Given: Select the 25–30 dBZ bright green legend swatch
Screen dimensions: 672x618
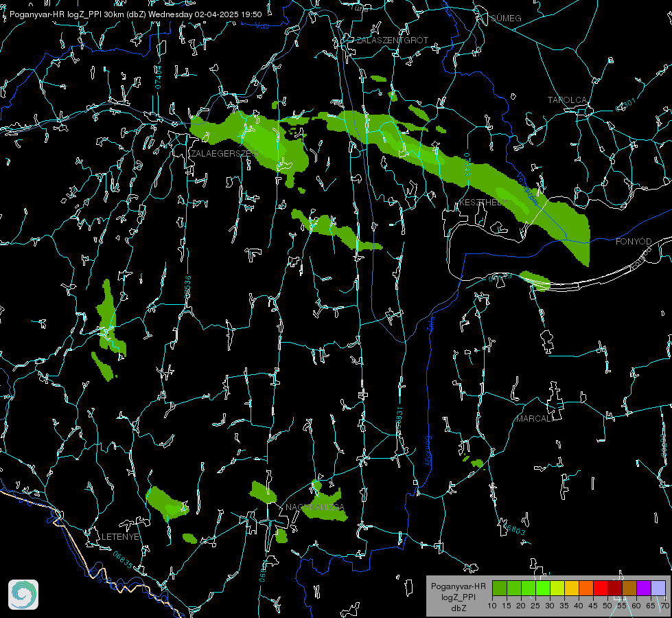Looking at the screenshot, I should point(543,588).
